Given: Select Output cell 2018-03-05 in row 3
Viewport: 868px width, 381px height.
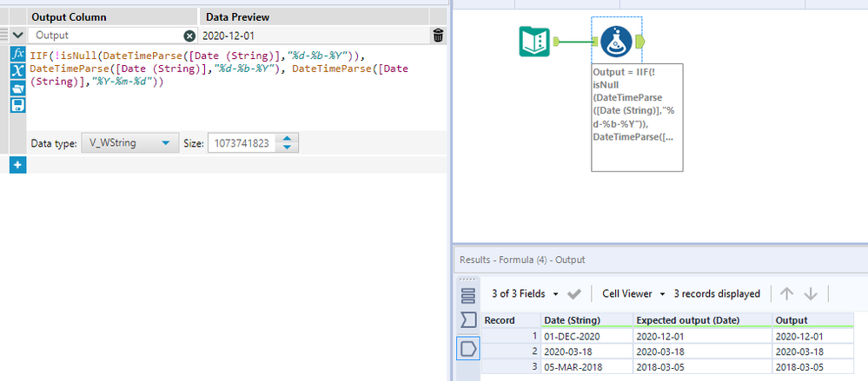Looking at the screenshot, I should coord(813,366).
